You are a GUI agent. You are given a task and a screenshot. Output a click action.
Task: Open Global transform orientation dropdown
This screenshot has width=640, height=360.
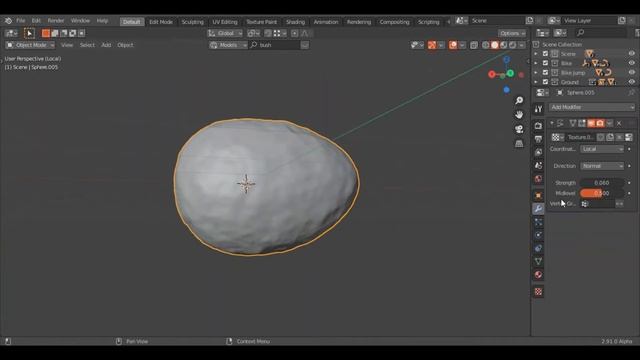point(224,33)
